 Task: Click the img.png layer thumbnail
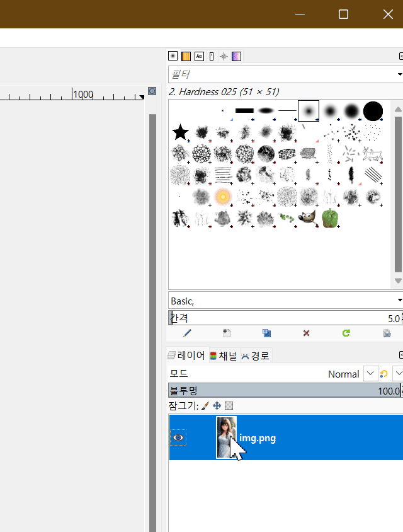[227, 437]
